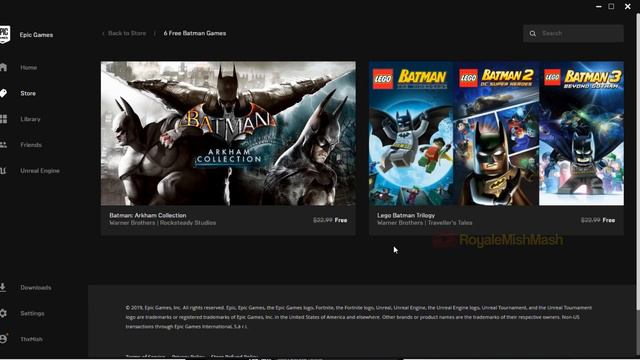Open the Lego Batman Trilogy cover image
The height and width of the screenshot is (360, 640).
(x=496, y=133)
